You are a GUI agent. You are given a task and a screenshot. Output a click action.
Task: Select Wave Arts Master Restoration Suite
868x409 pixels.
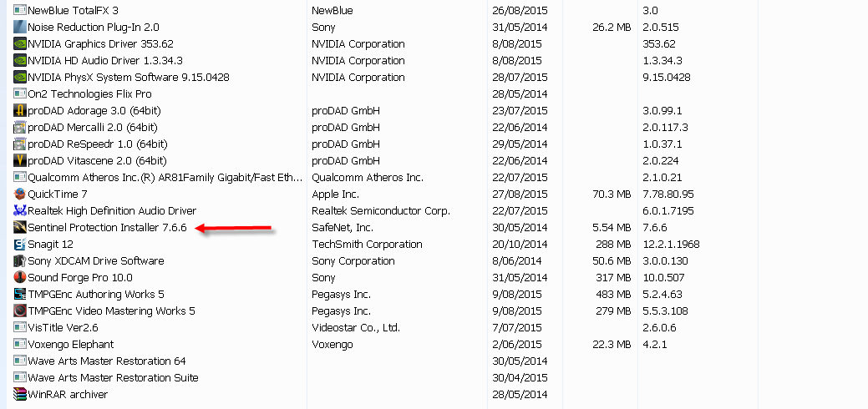point(113,378)
